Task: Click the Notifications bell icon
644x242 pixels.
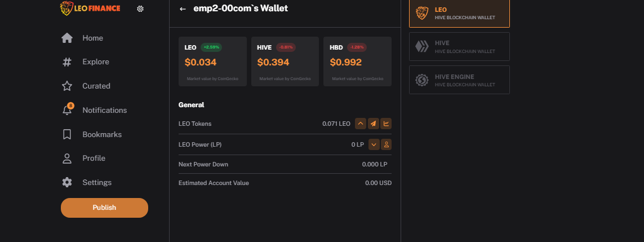Action: (66, 111)
